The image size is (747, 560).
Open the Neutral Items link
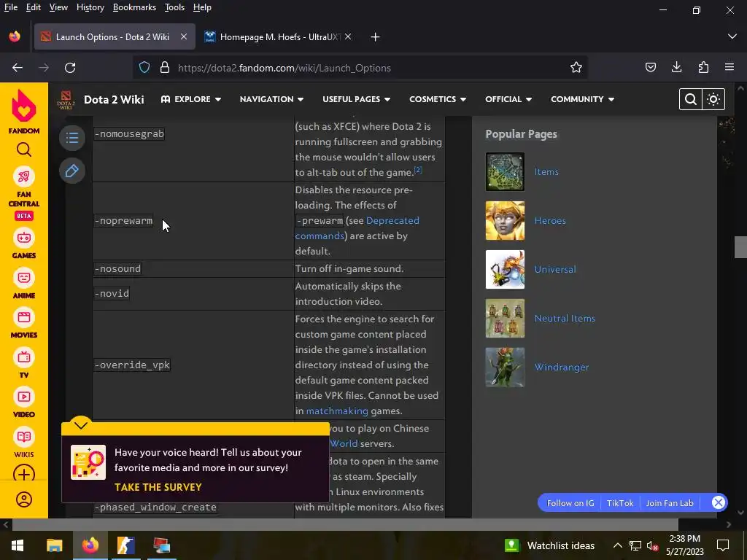click(x=565, y=319)
